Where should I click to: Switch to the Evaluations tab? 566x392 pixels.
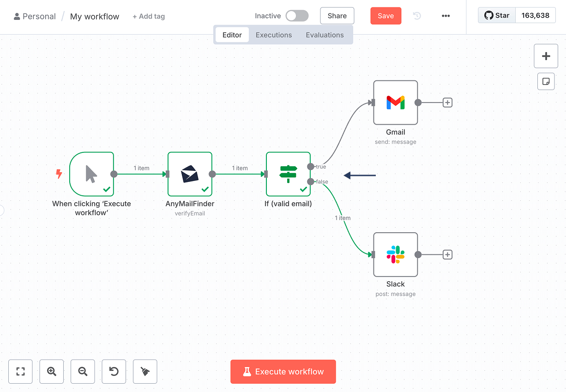coord(325,35)
